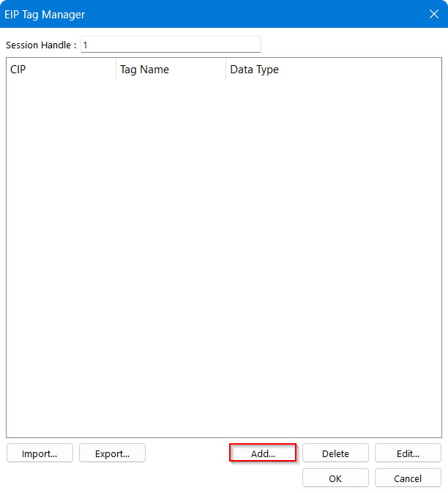448x493 pixels.
Task: Click the Delete button
Action: pos(335,453)
